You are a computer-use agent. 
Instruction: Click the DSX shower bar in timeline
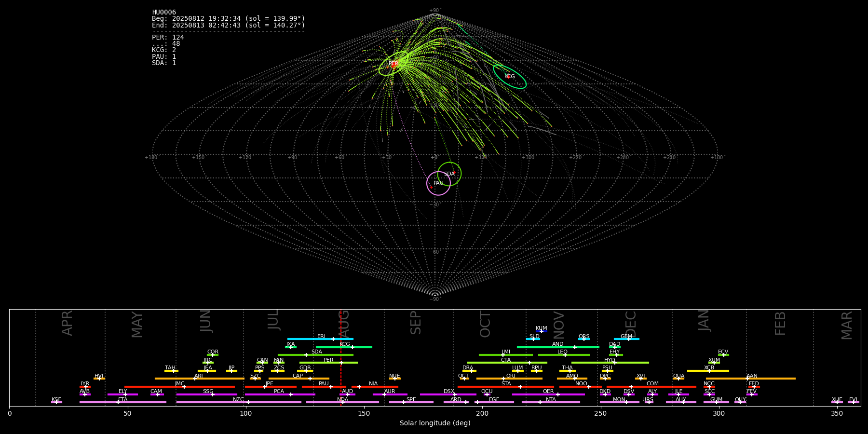click(448, 394)
